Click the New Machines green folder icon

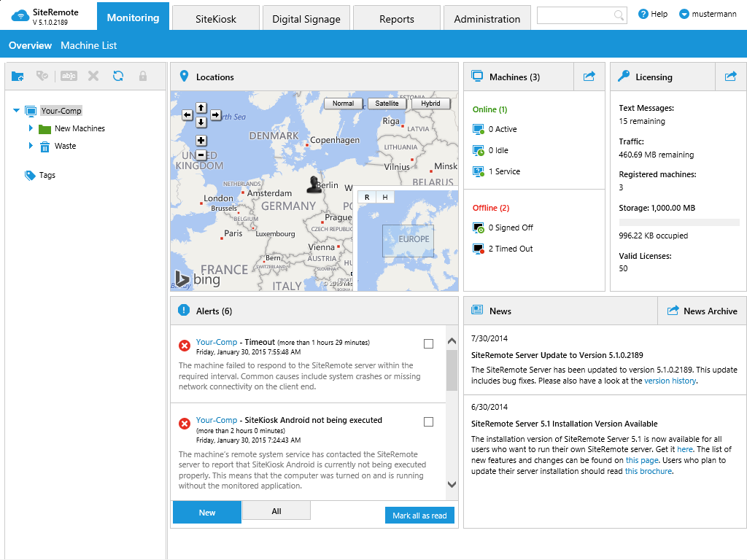44,129
